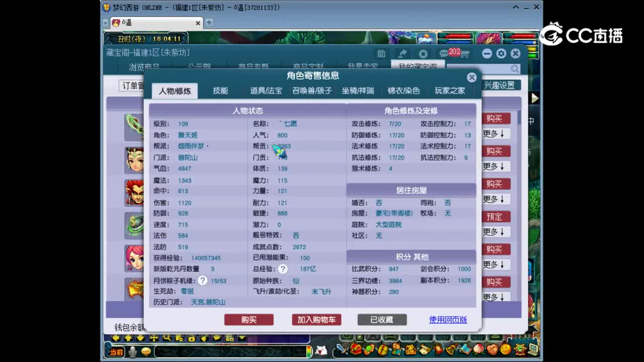This screenshot has width=644, height=362.
Task: Click the tiger pet icon in bottom toolbar
Action: [411, 349]
